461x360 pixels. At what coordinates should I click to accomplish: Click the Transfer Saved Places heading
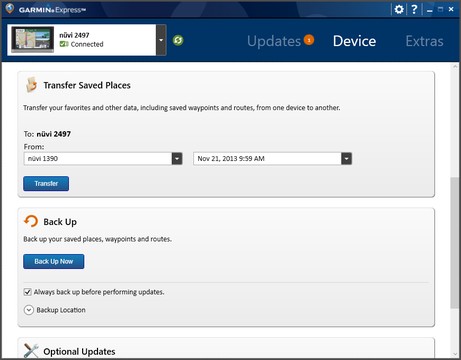[x=87, y=85]
